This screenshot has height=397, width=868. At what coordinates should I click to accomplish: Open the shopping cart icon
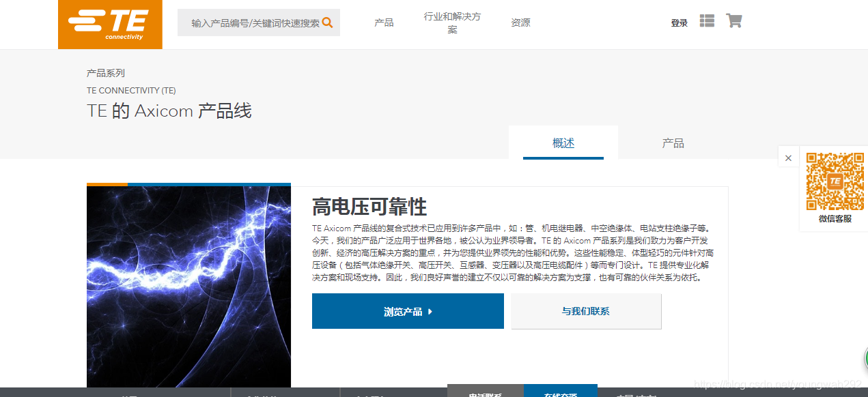coord(734,20)
